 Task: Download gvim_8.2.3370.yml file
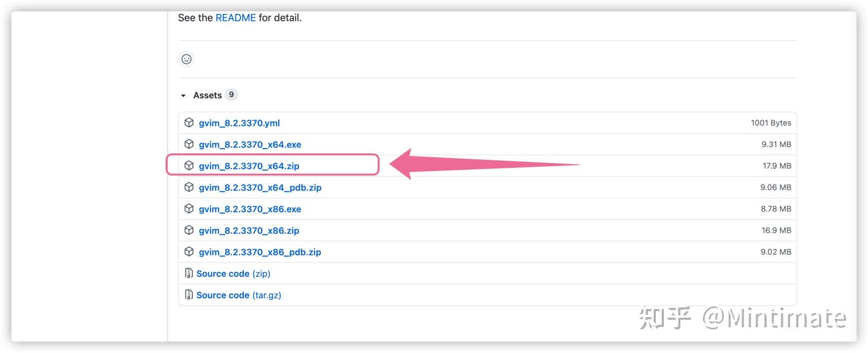[239, 123]
